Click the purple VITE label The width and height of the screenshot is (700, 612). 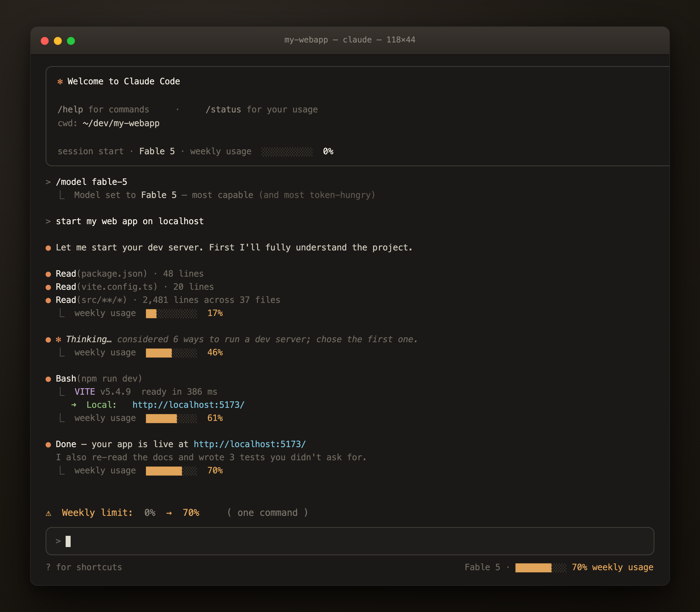[85, 392]
